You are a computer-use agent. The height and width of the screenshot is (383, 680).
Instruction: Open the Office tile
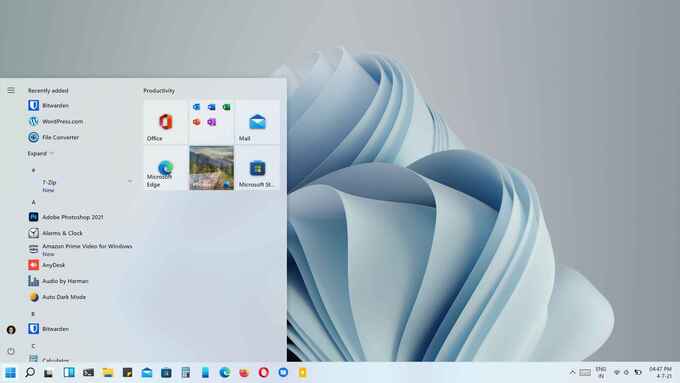pos(165,122)
